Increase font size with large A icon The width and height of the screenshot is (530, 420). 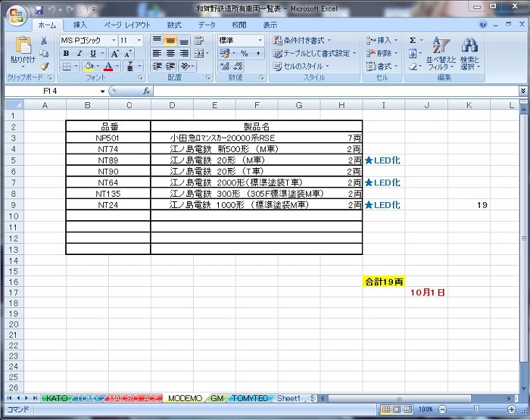click(x=115, y=54)
